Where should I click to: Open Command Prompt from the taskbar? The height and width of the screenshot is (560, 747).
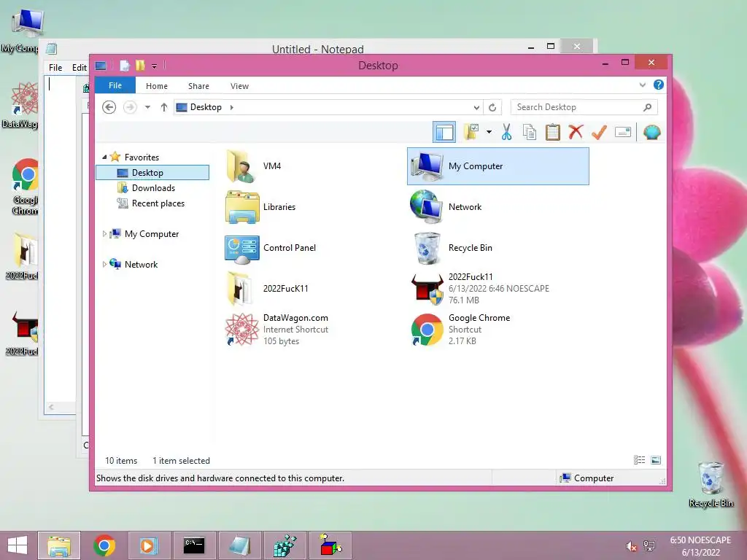tap(194, 545)
